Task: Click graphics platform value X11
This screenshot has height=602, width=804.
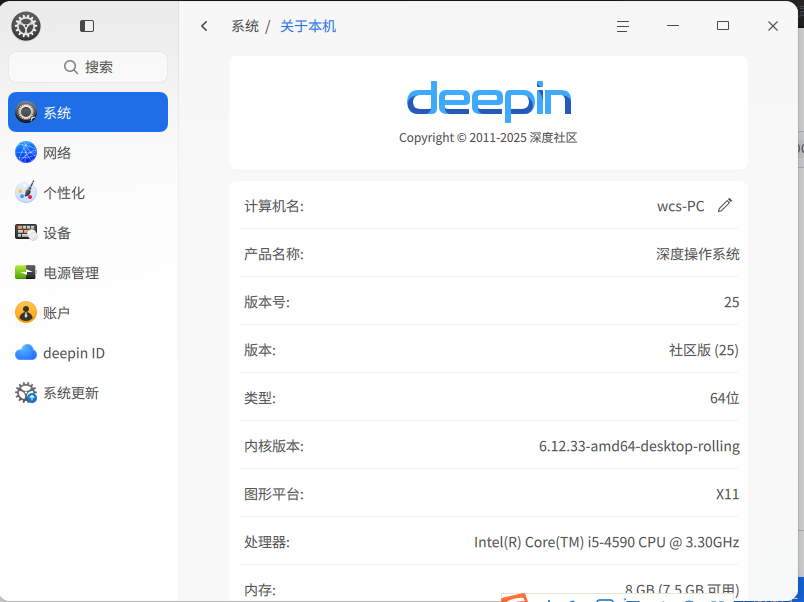Action: pos(727,494)
